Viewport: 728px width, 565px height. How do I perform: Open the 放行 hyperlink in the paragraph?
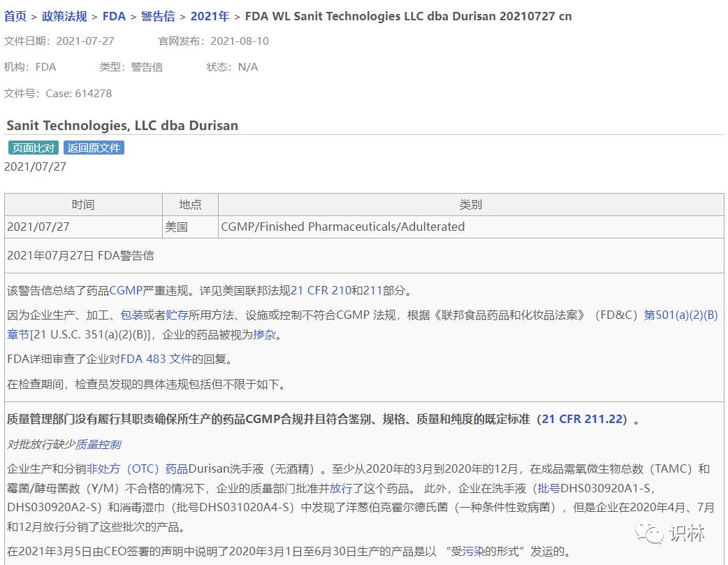(341, 488)
